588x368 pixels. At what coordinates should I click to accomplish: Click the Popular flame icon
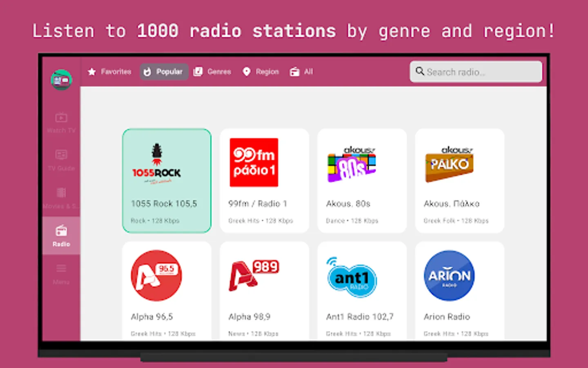(x=147, y=72)
